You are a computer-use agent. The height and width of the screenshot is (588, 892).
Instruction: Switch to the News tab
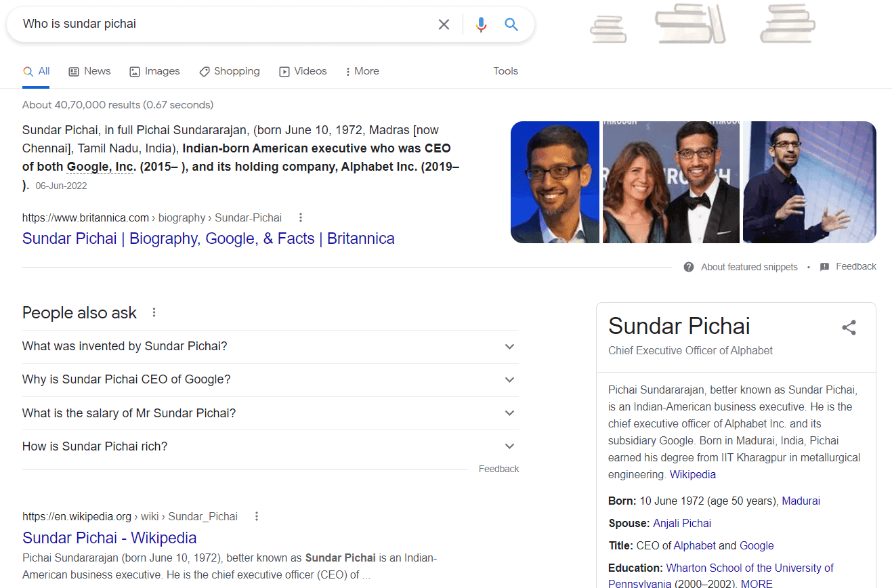(x=89, y=71)
